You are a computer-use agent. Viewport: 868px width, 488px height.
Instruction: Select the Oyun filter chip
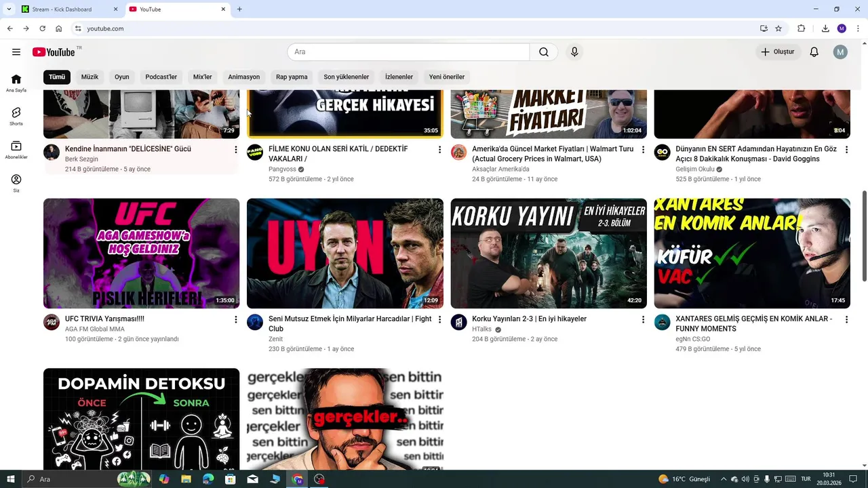coord(122,77)
